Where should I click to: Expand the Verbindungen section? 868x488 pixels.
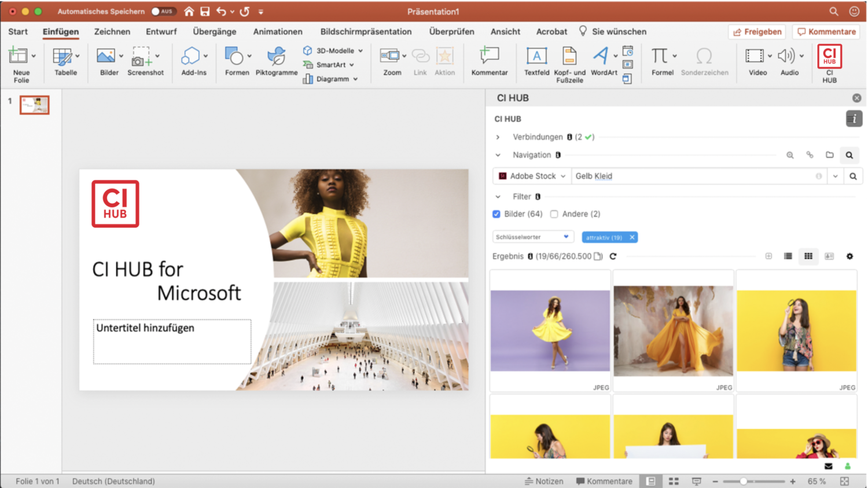click(x=498, y=137)
